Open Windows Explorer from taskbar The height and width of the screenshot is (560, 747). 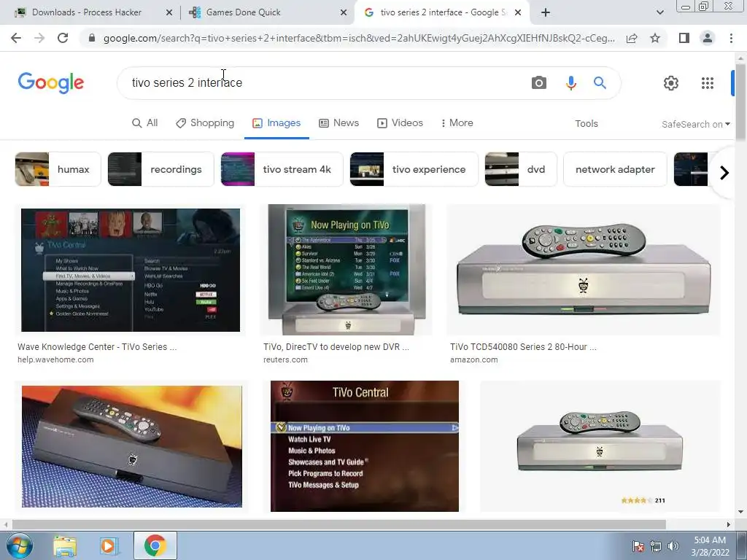tap(65, 545)
